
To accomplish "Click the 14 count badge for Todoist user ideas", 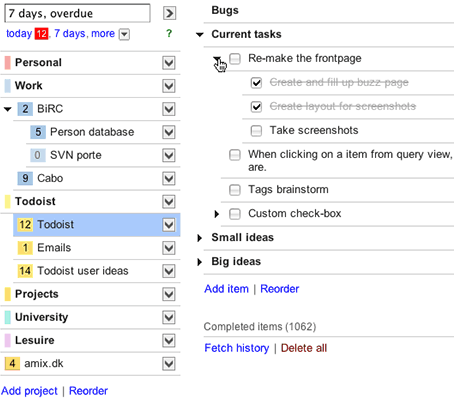I will [25, 271].
